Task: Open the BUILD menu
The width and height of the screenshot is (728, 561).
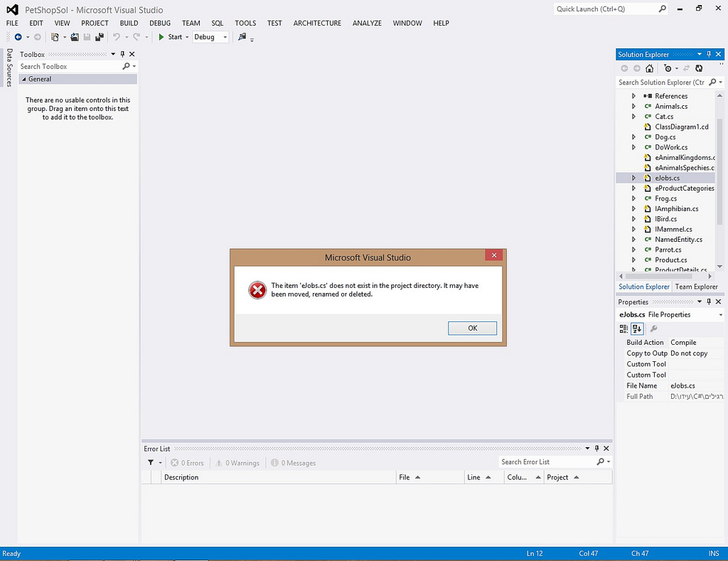Action: click(129, 23)
